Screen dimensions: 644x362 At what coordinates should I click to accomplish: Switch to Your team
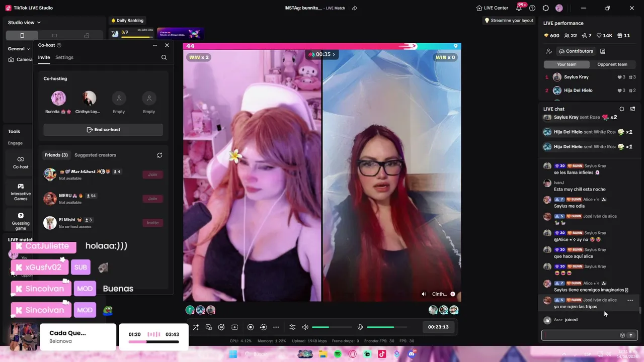coord(567,64)
